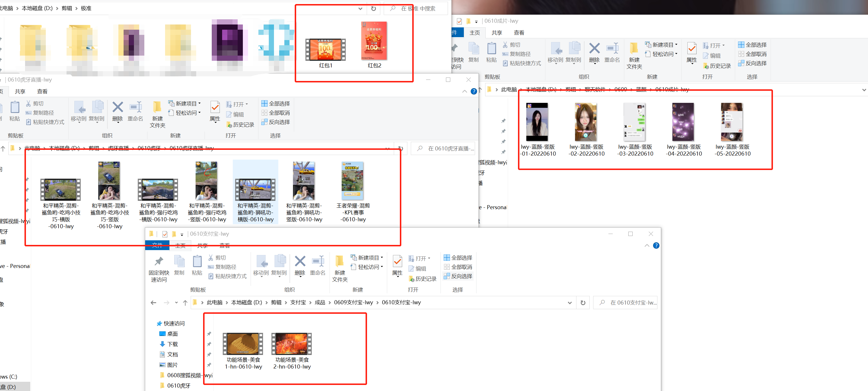
Task: Open 文件 tab in 0610支付宝-lwy window
Action: pyautogui.click(x=157, y=245)
